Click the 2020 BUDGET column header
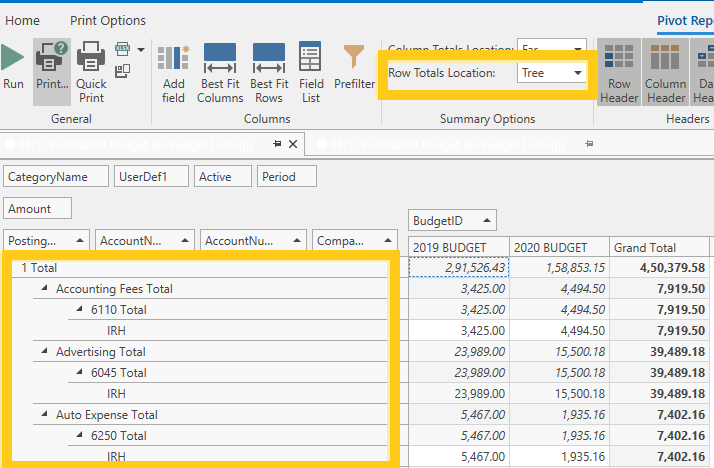The image size is (714, 468). (559, 247)
